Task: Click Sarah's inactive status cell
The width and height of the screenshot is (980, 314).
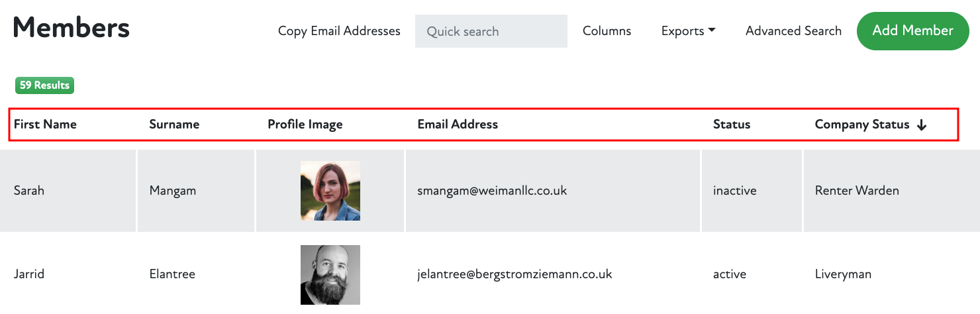Action: coord(734,191)
